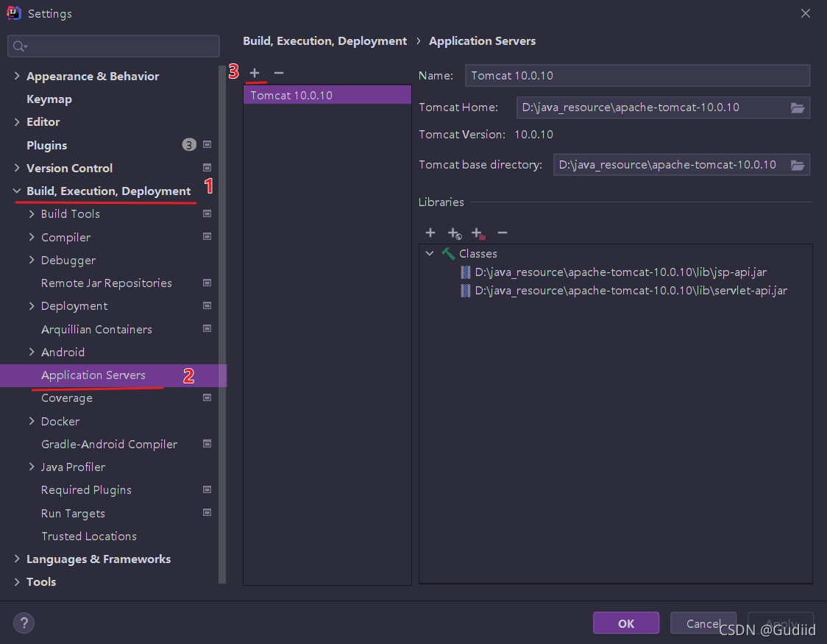Viewport: 827px width, 644px height.
Task: Click the Compiler project-settings icon
Action: [x=207, y=237]
